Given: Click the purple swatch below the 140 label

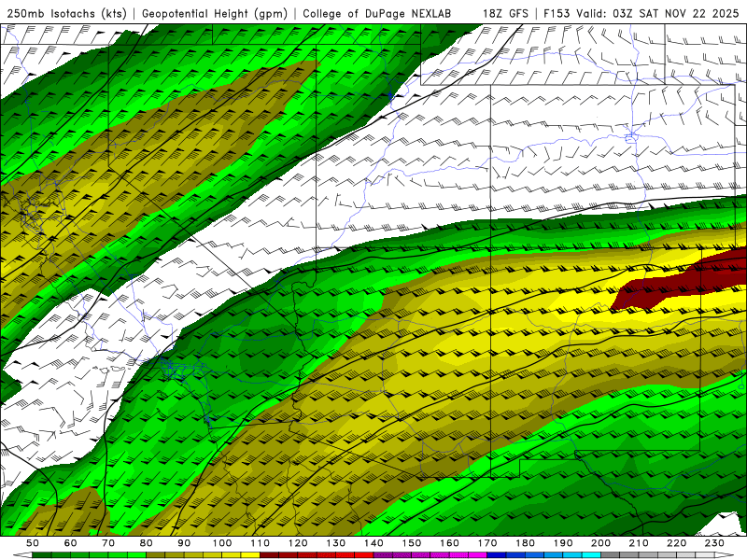Looking at the screenshot, I should [x=383, y=555].
